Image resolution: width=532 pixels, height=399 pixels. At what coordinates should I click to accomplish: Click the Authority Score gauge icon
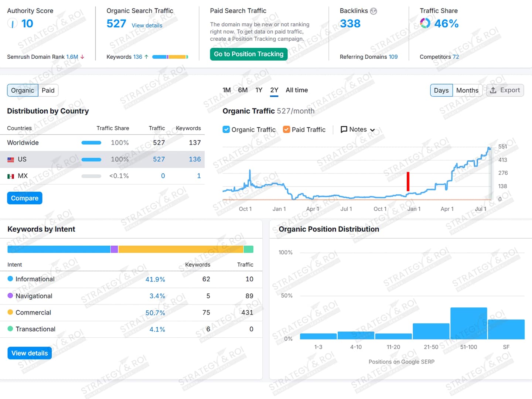pyautogui.click(x=12, y=24)
